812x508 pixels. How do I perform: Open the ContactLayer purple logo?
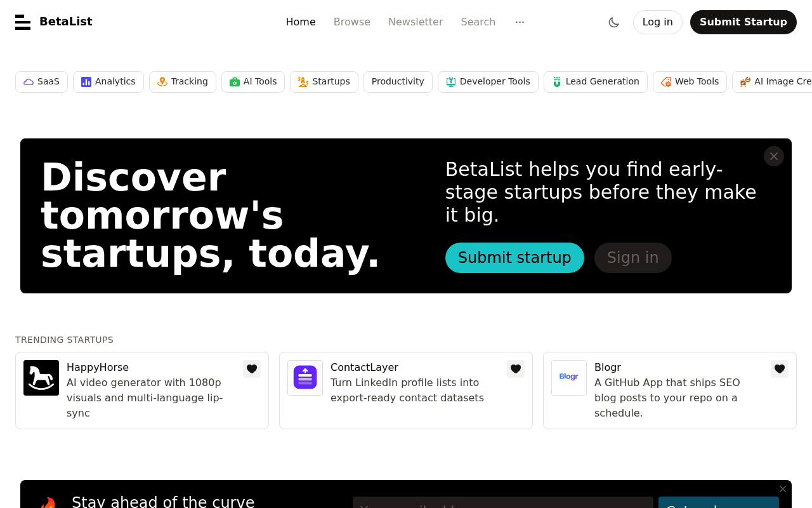click(x=305, y=378)
